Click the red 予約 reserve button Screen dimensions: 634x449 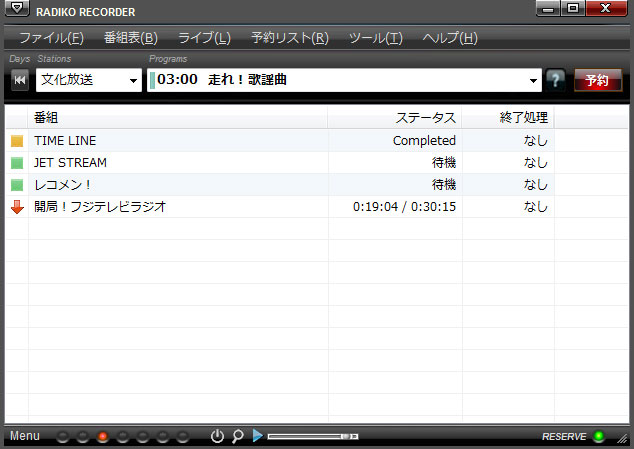(x=598, y=80)
